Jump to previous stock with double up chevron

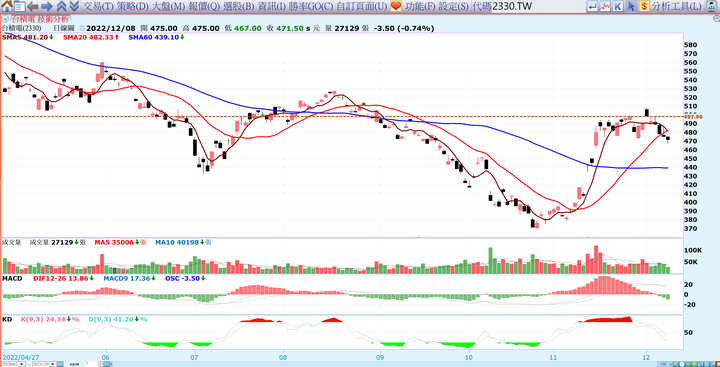tap(62, 6)
